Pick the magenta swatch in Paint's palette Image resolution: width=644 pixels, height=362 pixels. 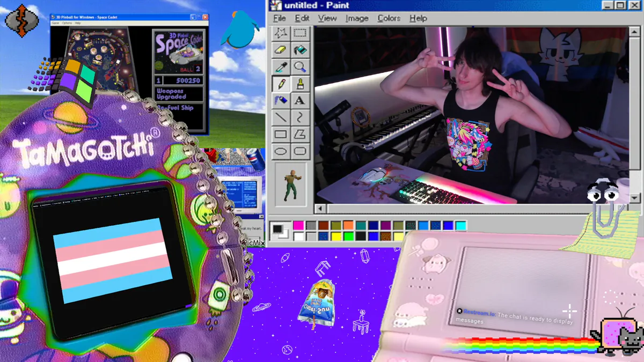coord(298,226)
